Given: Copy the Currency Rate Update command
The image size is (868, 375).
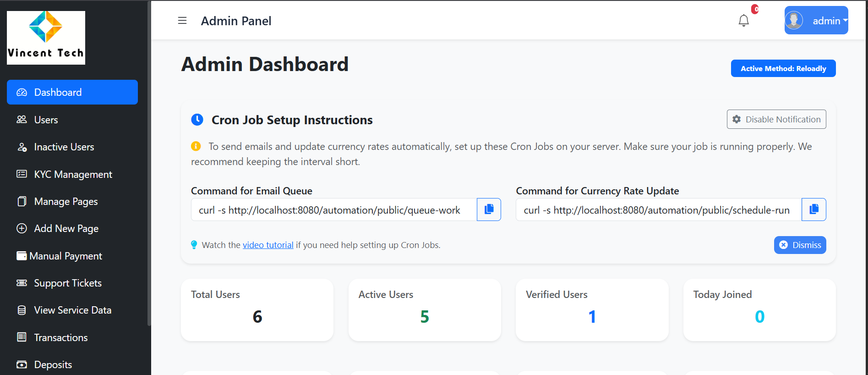Looking at the screenshot, I should tap(813, 210).
